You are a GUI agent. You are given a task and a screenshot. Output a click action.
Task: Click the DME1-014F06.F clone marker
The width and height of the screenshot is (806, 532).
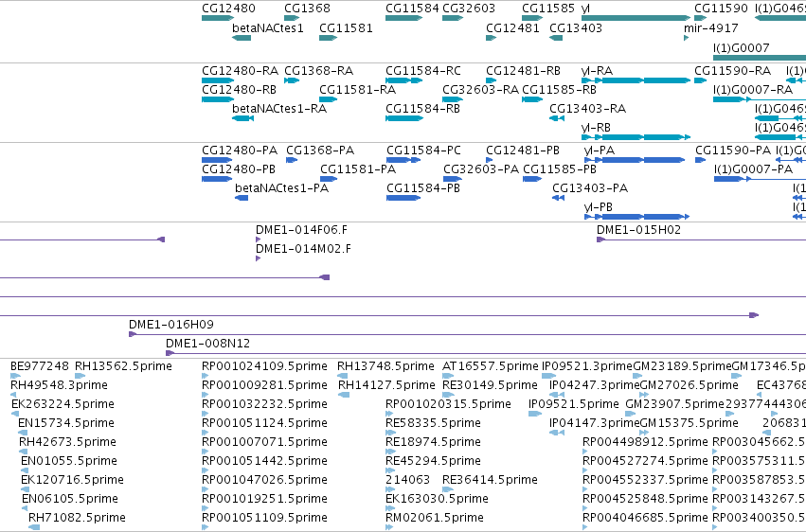click(x=258, y=239)
